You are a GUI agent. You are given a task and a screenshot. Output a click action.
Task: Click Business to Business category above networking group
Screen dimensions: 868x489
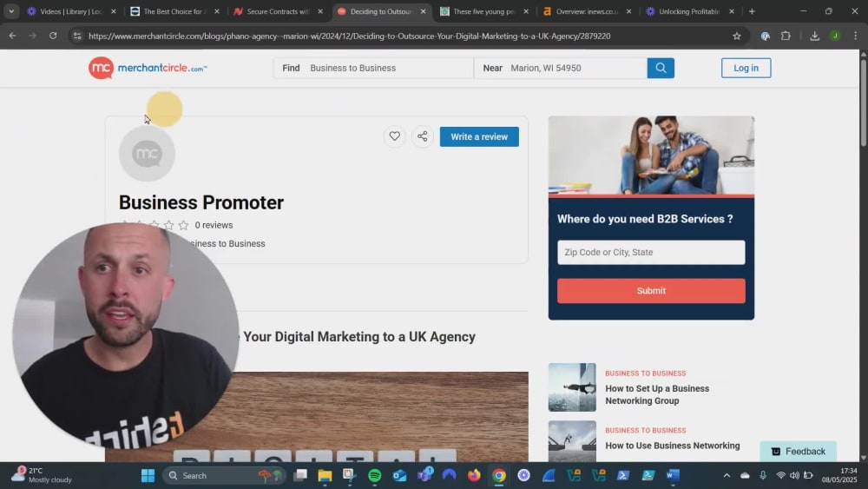(x=646, y=373)
